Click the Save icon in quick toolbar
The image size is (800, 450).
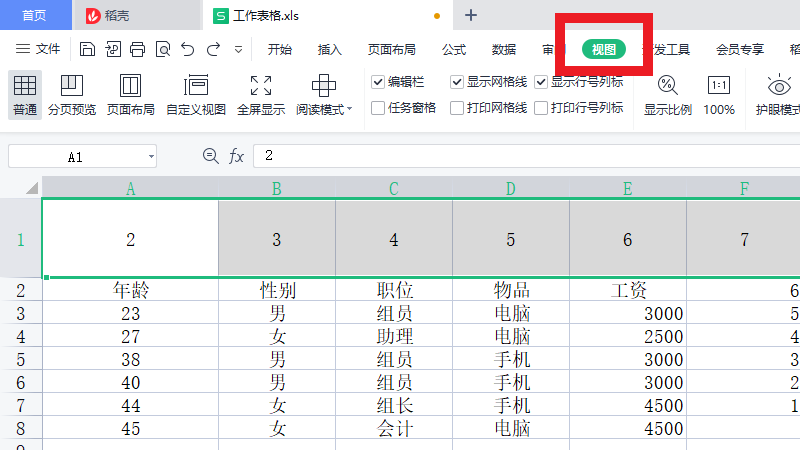click(88, 49)
